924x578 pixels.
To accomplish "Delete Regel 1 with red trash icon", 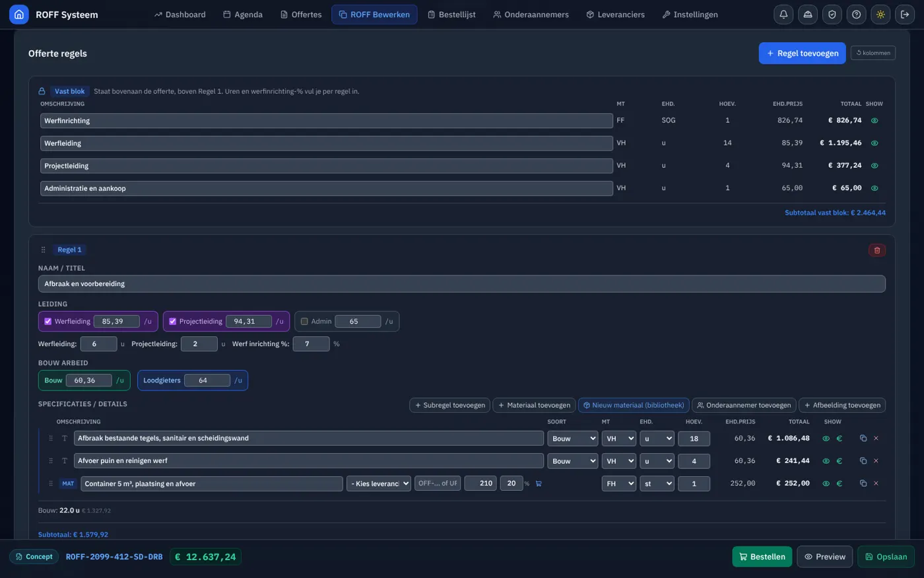I will point(877,250).
